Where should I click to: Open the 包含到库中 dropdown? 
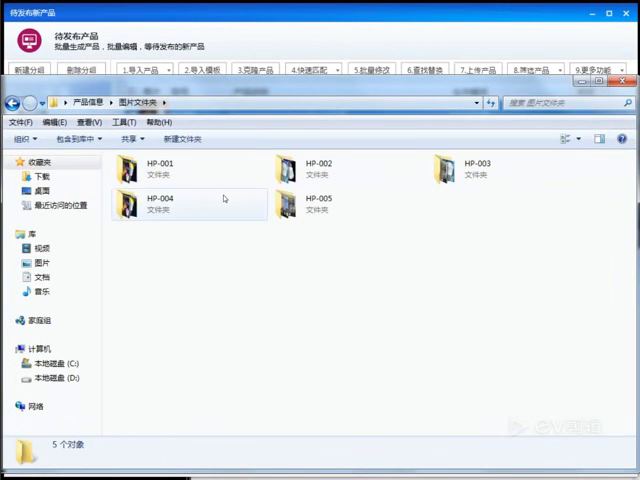click(x=79, y=139)
